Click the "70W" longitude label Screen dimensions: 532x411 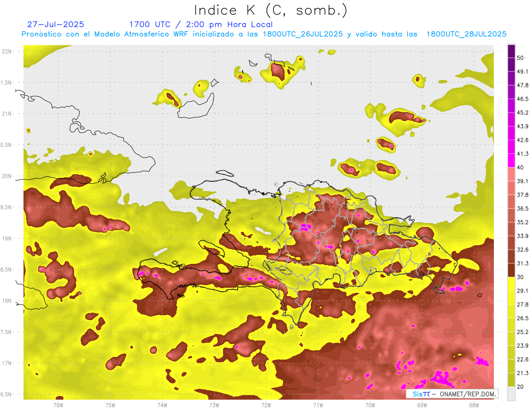(x=370, y=405)
